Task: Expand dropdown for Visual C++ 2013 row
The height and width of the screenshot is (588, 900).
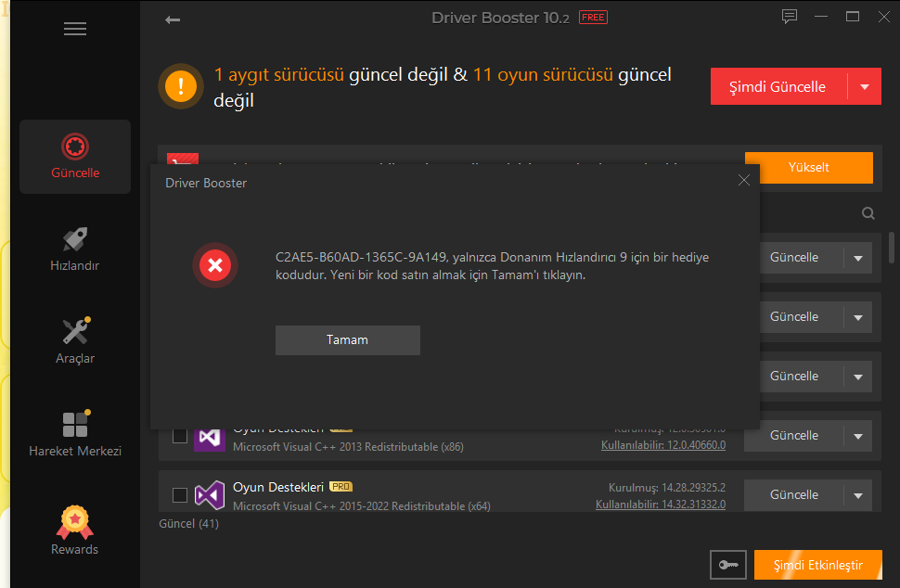Action: point(858,436)
